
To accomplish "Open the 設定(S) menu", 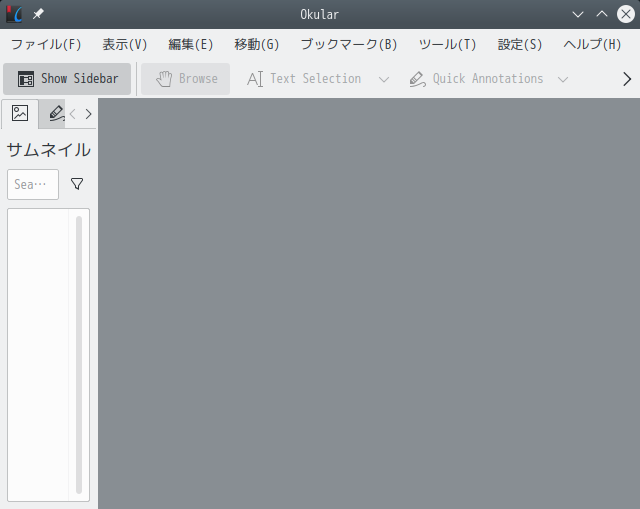I will 520,44.
